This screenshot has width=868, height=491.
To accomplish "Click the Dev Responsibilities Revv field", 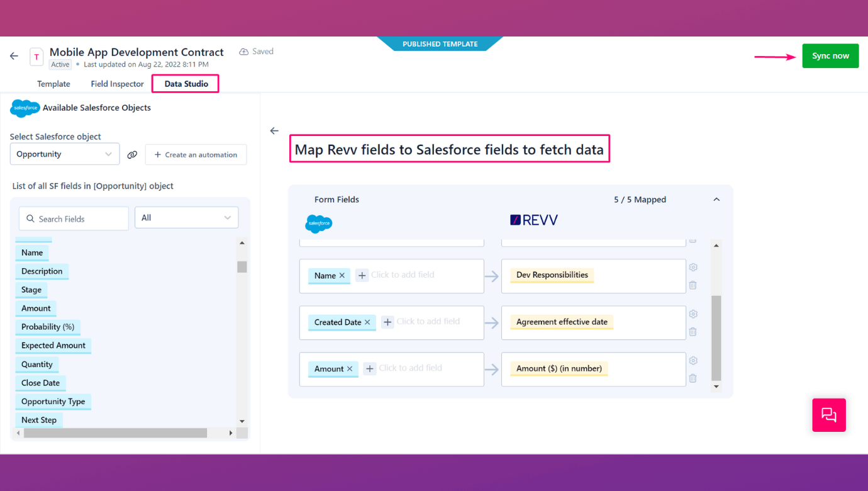I will coord(552,275).
